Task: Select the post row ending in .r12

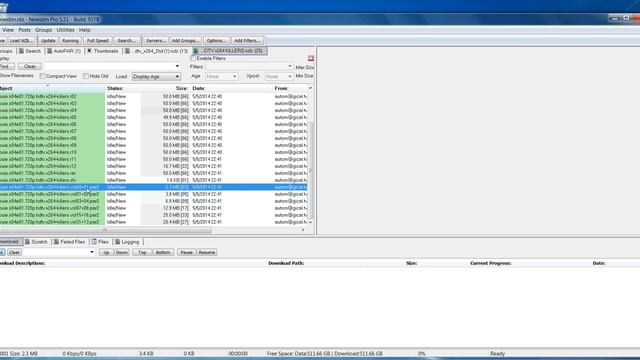Action: (x=154, y=167)
